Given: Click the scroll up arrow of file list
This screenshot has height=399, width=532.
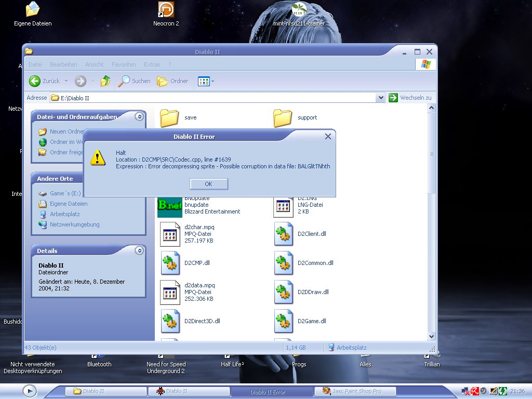Looking at the screenshot, I should click(431, 108).
